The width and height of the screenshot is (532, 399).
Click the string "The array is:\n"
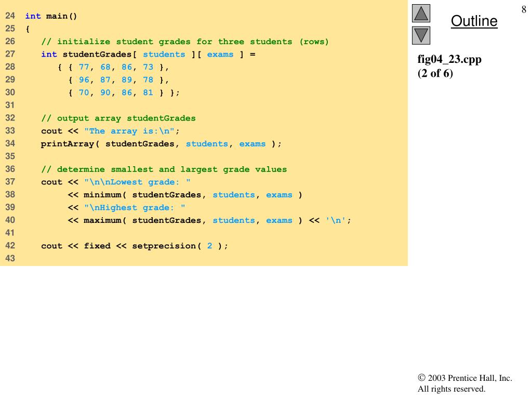tap(129, 131)
